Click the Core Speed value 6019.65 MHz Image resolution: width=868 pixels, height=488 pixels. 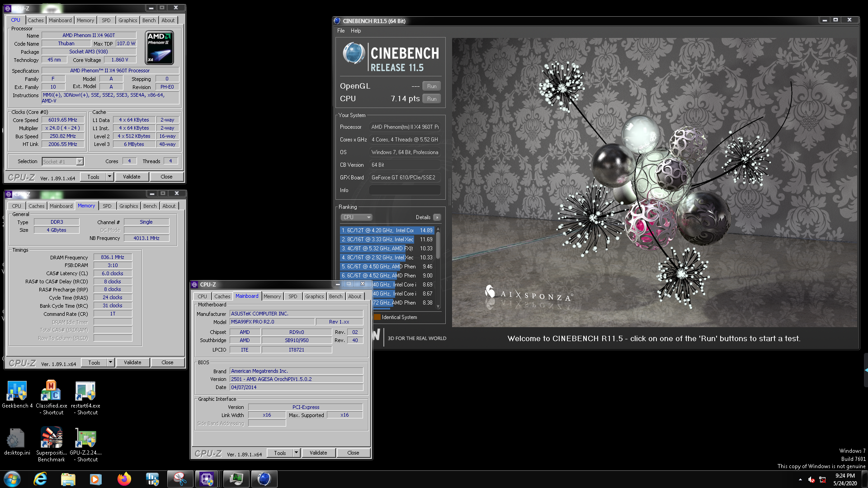[x=63, y=120]
